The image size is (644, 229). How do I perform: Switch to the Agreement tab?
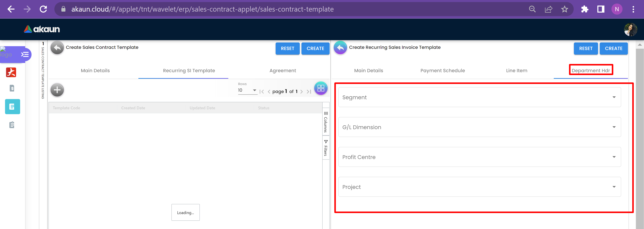[282, 71]
